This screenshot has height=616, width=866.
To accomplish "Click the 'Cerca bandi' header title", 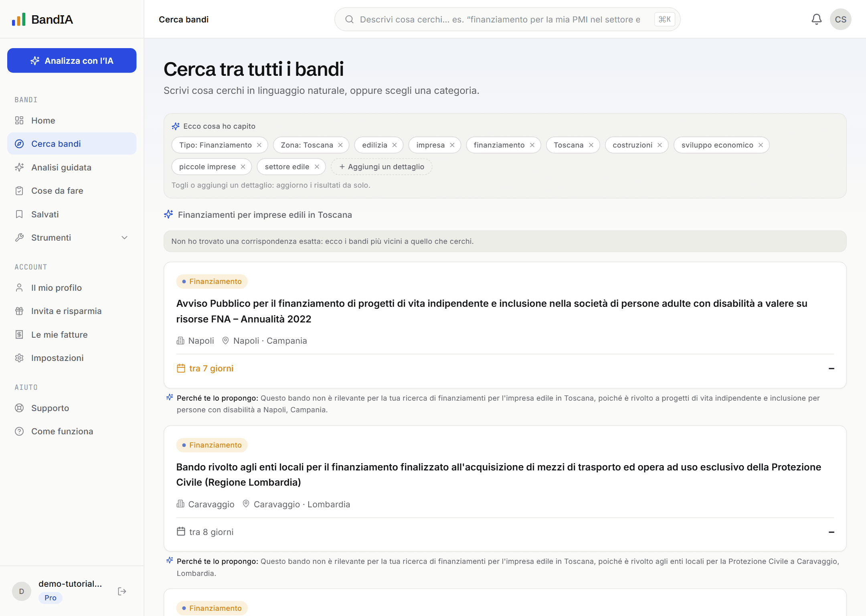I will click(184, 19).
